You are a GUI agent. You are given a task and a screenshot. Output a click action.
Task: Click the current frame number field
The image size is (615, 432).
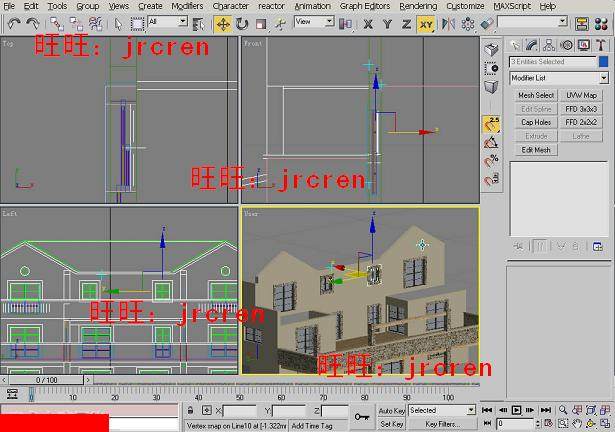[515, 424]
